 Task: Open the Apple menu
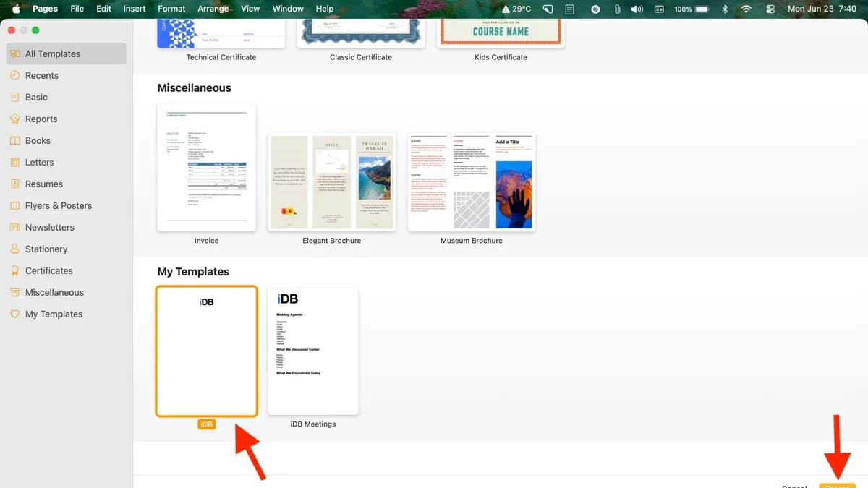(16, 9)
